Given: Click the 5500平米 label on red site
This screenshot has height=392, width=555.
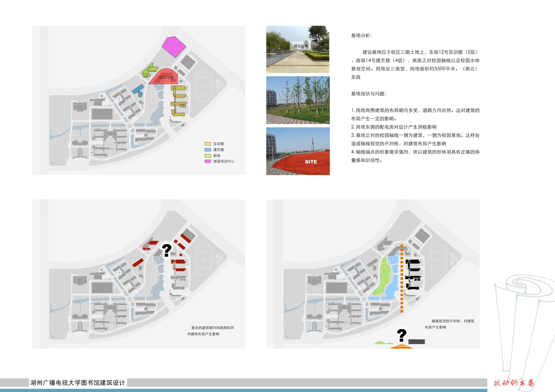Looking at the screenshot, I should [166, 77].
